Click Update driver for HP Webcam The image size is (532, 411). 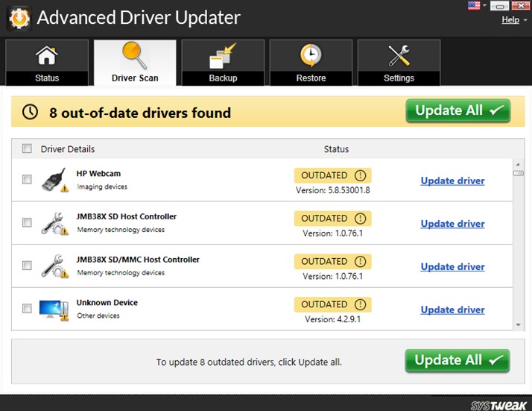pyautogui.click(x=452, y=181)
